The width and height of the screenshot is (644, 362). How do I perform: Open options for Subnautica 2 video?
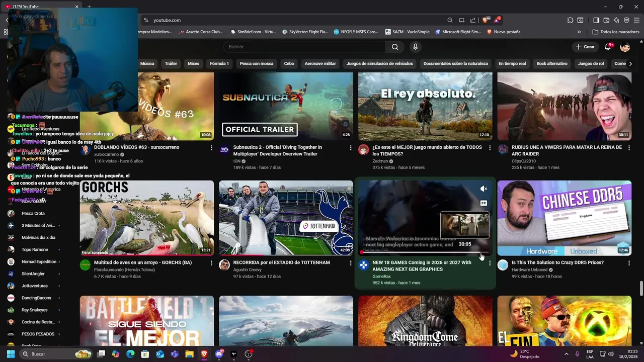pos(351,148)
